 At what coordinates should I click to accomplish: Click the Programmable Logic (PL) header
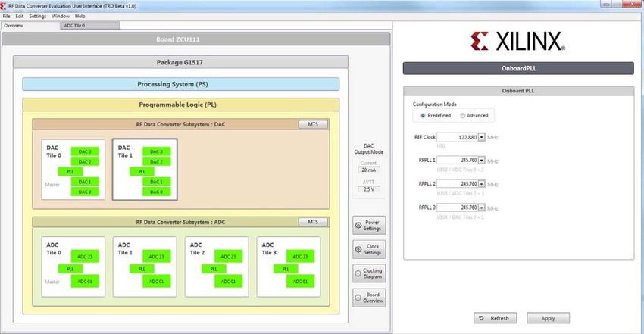[x=181, y=105]
